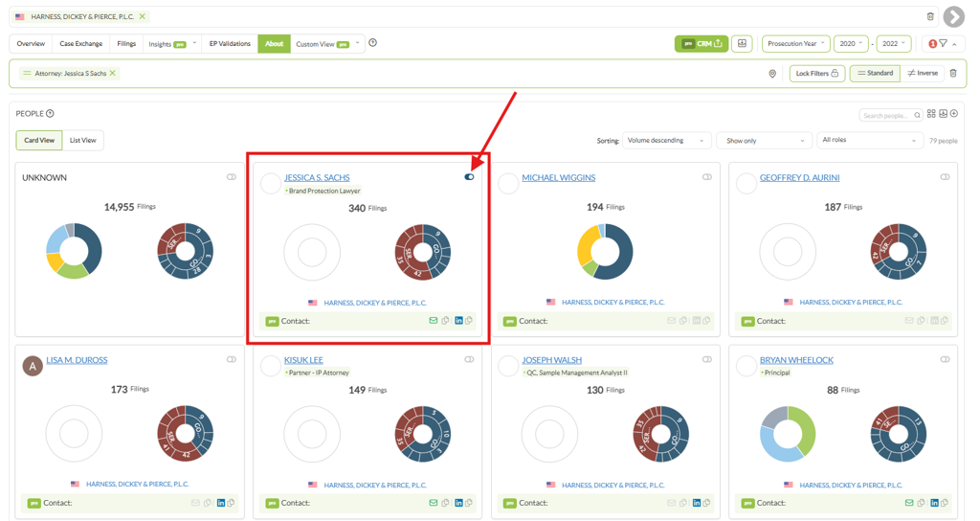Image resolution: width=980 pixels, height=521 pixels.
Task: Click the email icon on Jessica S. Sachs card
Action: coord(434,321)
